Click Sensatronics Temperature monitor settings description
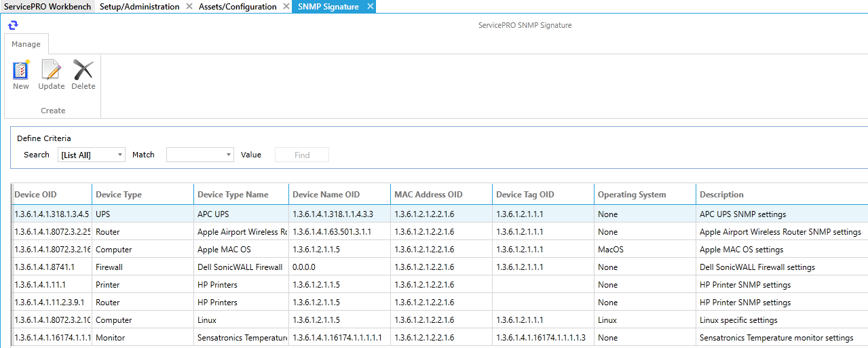This screenshot has width=868, height=348. tap(782, 337)
